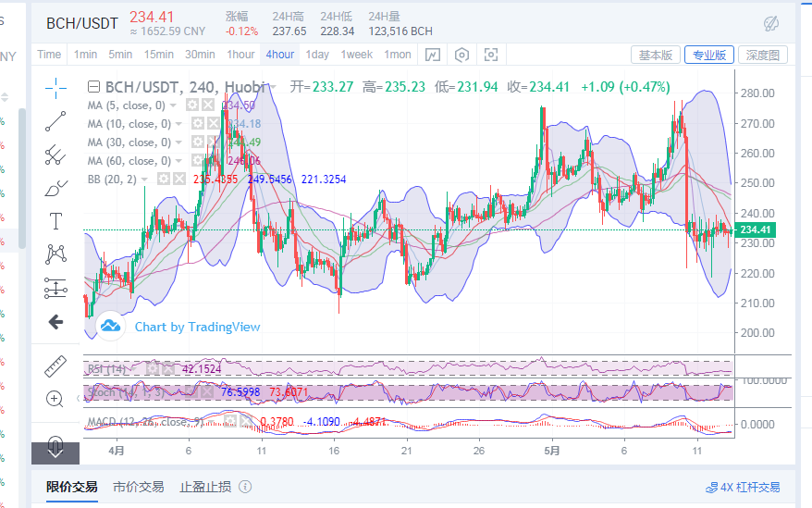Switch to 15min interval
812x508 pixels.
click(x=158, y=55)
